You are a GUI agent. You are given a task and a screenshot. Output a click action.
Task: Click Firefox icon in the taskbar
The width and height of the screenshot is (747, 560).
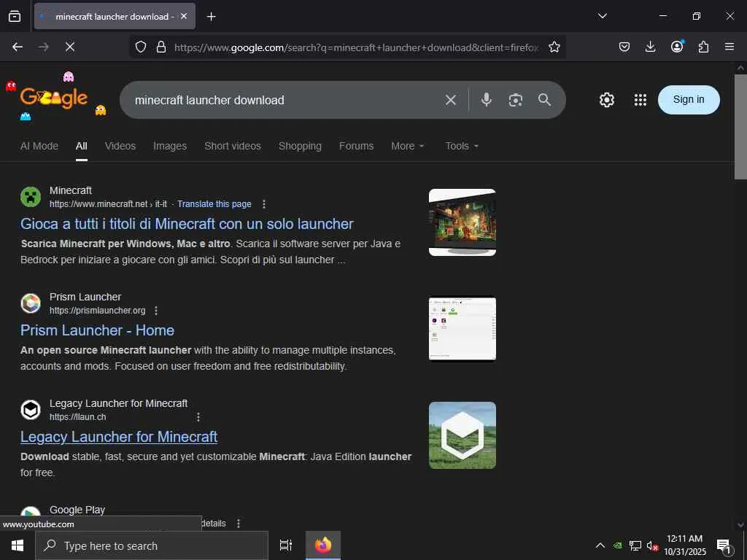(x=323, y=545)
